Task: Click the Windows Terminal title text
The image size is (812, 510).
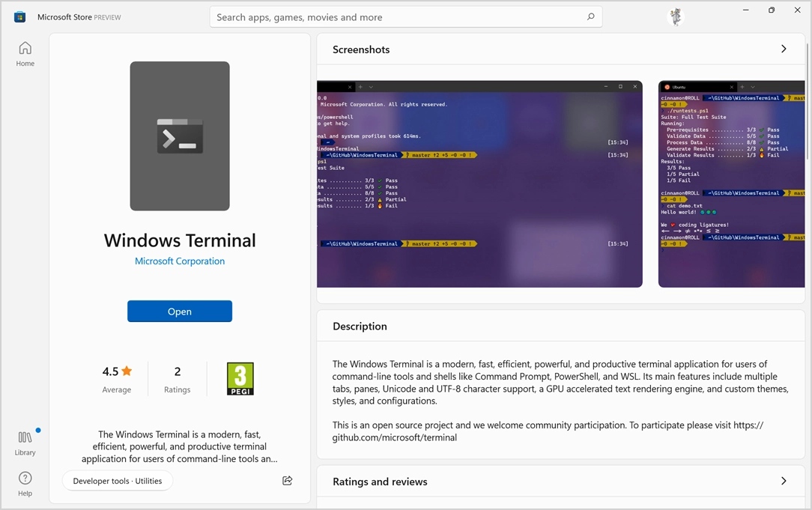Action: coord(180,240)
